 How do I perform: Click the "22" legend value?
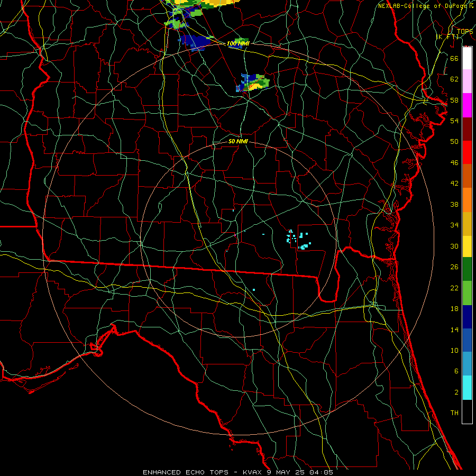point(454,288)
